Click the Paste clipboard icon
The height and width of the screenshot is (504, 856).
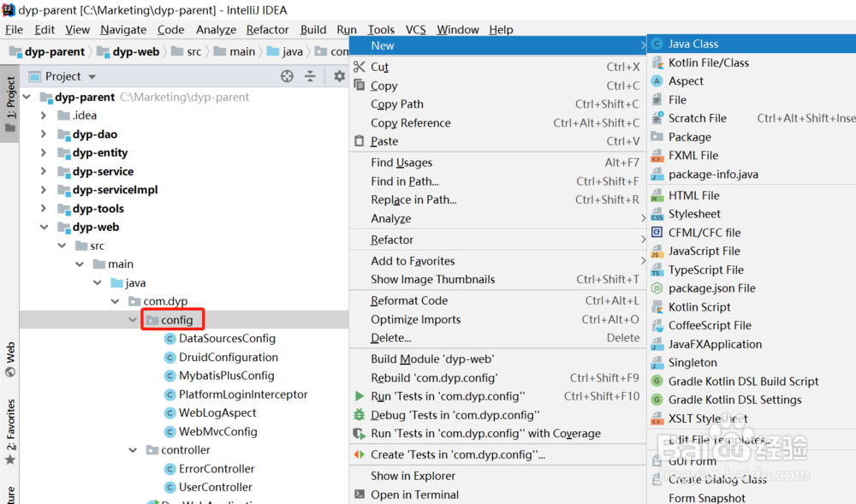pos(360,140)
